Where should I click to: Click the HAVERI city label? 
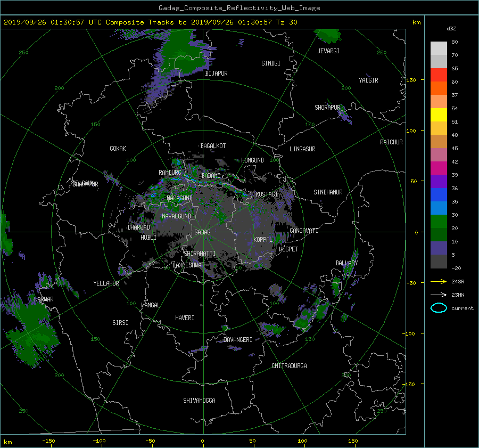coord(185,318)
